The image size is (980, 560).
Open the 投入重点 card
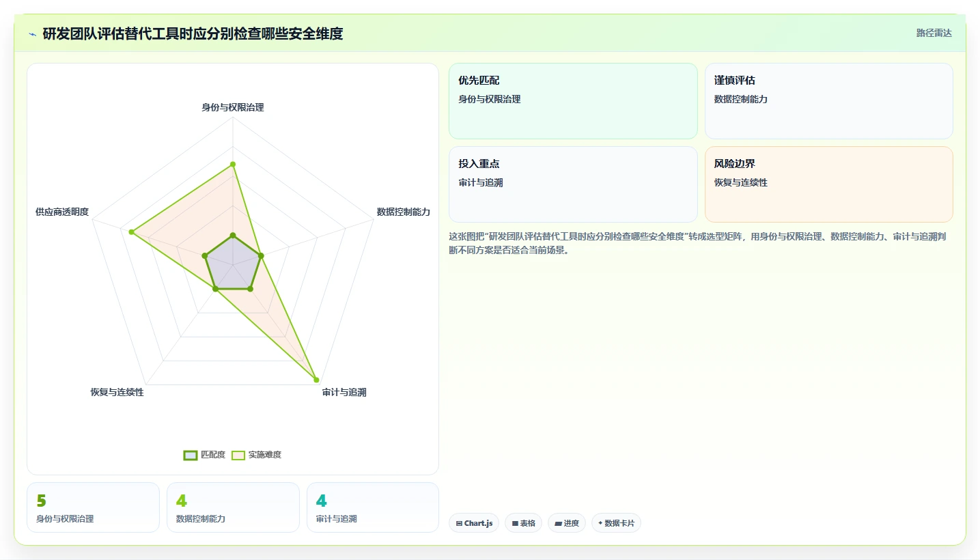(x=573, y=184)
